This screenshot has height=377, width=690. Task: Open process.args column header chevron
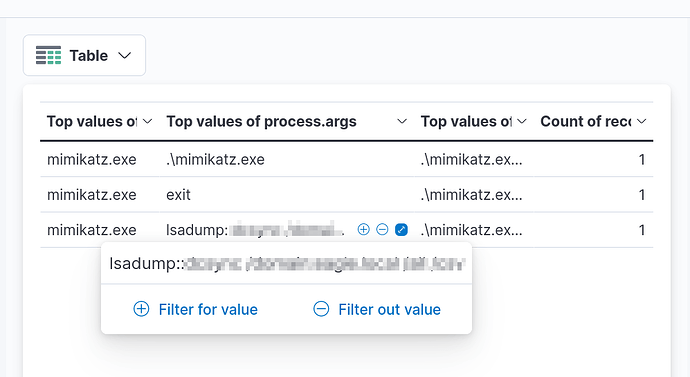point(402,121)
